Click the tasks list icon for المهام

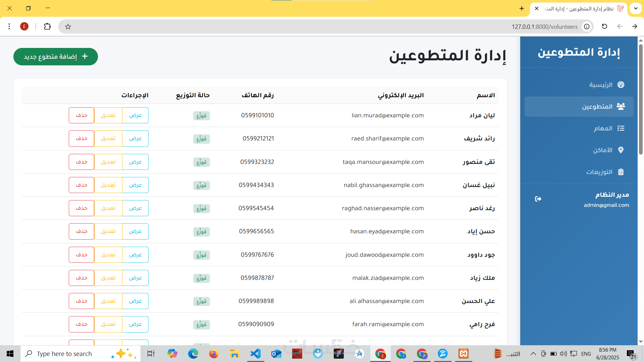tap(621, 128)
